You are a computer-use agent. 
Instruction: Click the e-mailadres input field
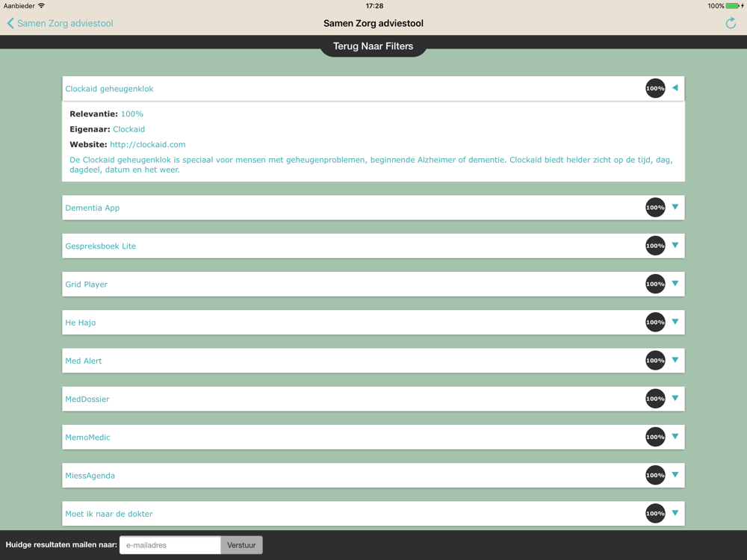170,545
